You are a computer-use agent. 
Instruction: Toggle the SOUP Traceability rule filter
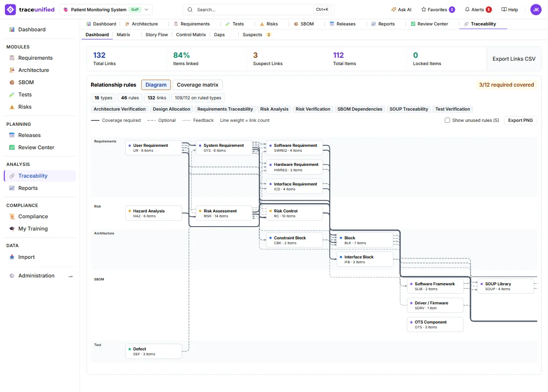tap(409, 109)
